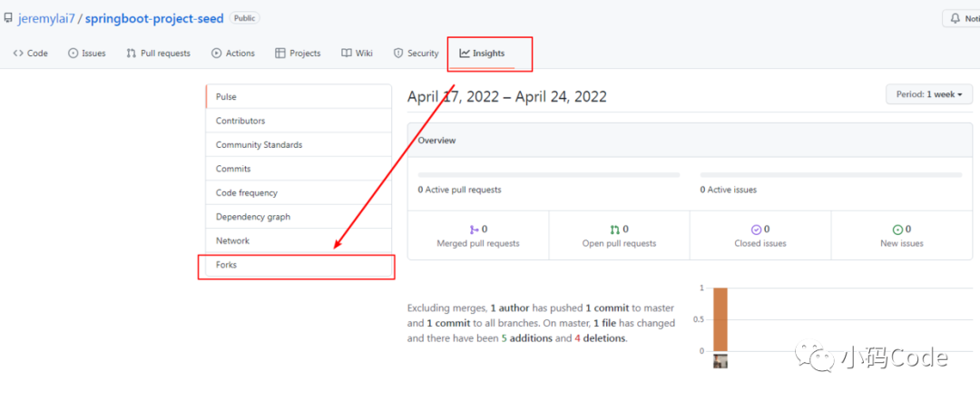
Task: Click the orange commit bar in the chart
Action: 720,319
